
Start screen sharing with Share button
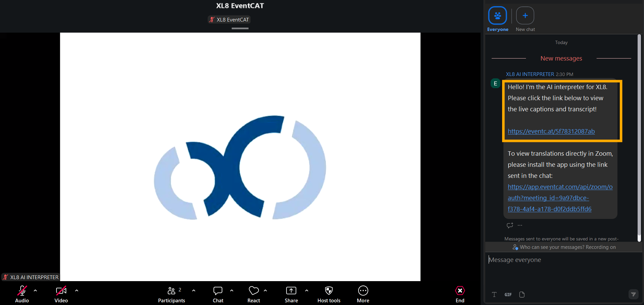tap(291, 294)
